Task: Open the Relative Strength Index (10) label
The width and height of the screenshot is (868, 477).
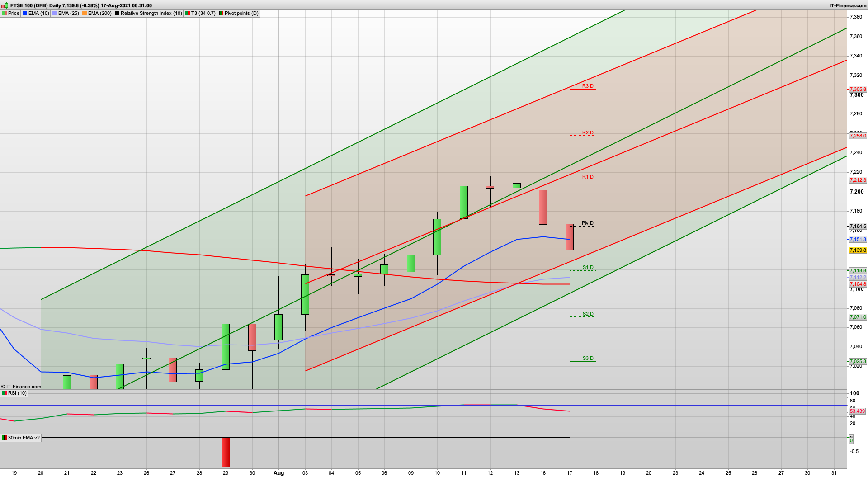Action: click(x=151, y=14)
